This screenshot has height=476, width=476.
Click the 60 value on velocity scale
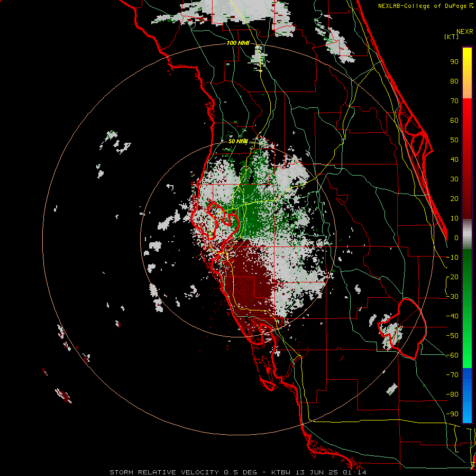pyautogui.click(x=454, y=120)
